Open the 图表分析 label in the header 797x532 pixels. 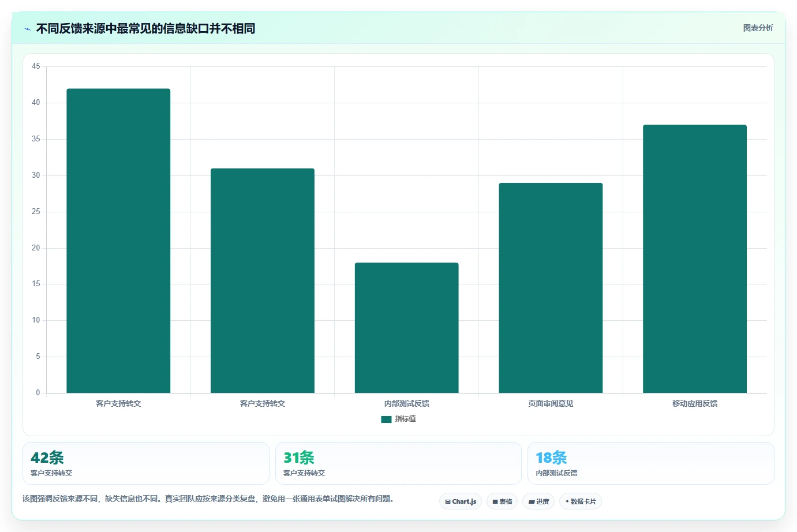click(758, 28)
